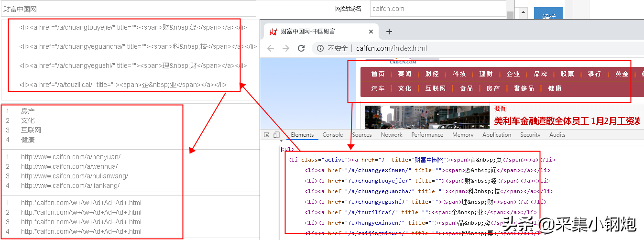Image resolution: width=644 pixels, height=240 pixels.
Task: Click the 财富中国网 site name field
Action: pos(128,9)
